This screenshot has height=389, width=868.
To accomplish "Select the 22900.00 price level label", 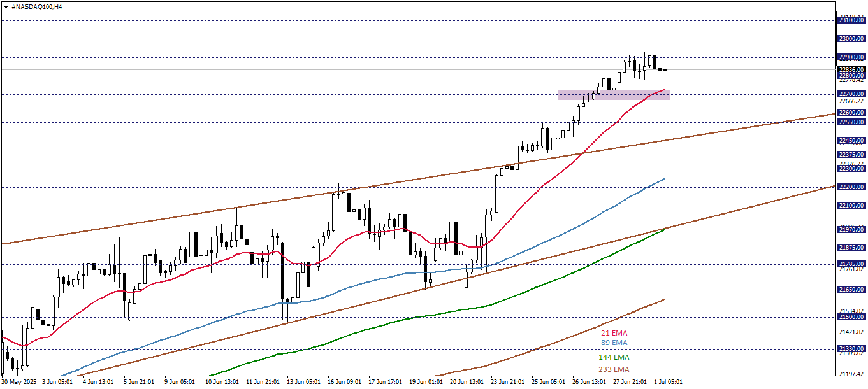I will (851, 57).
